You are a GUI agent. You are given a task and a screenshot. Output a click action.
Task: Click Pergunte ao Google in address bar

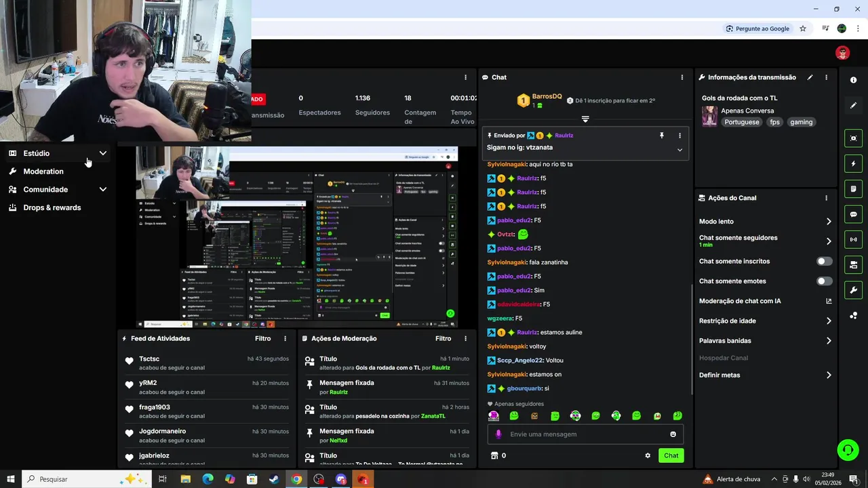click(x=757, y=28)
